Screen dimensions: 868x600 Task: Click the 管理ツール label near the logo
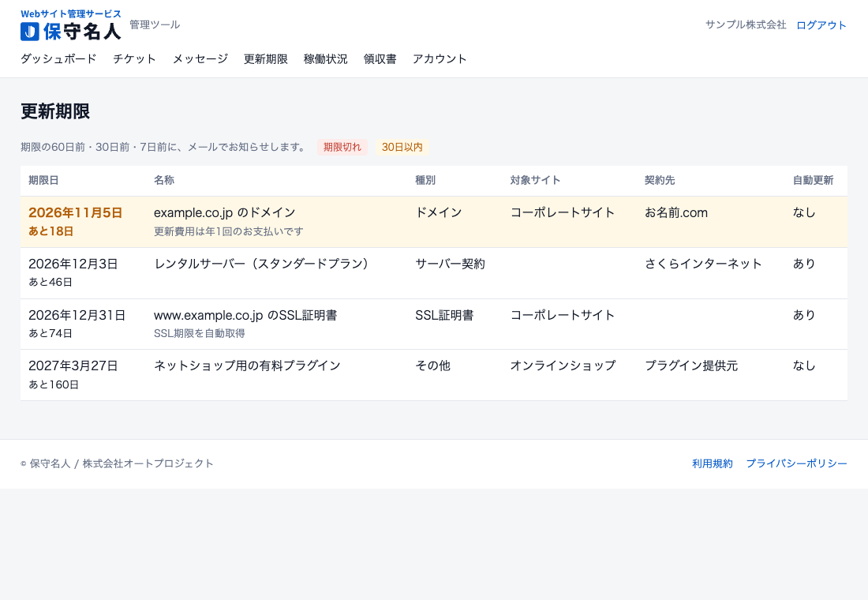(155, 24)
